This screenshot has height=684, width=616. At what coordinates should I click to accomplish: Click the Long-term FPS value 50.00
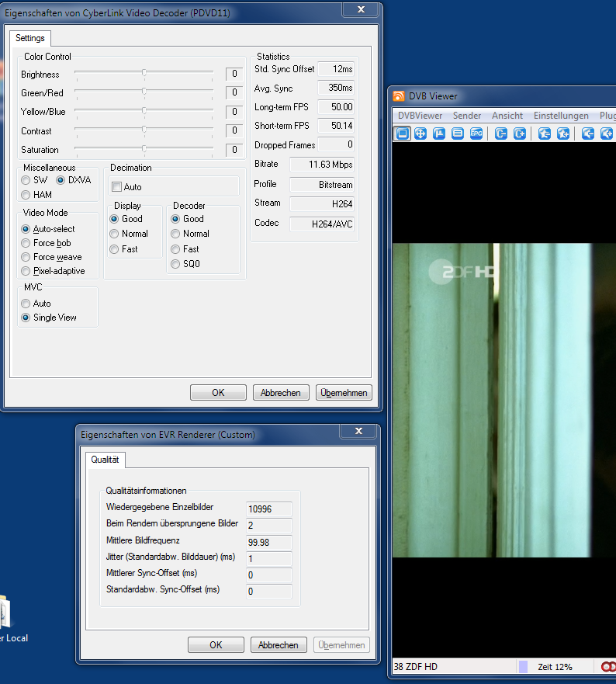pyautogui.click(x=336, y=107)
